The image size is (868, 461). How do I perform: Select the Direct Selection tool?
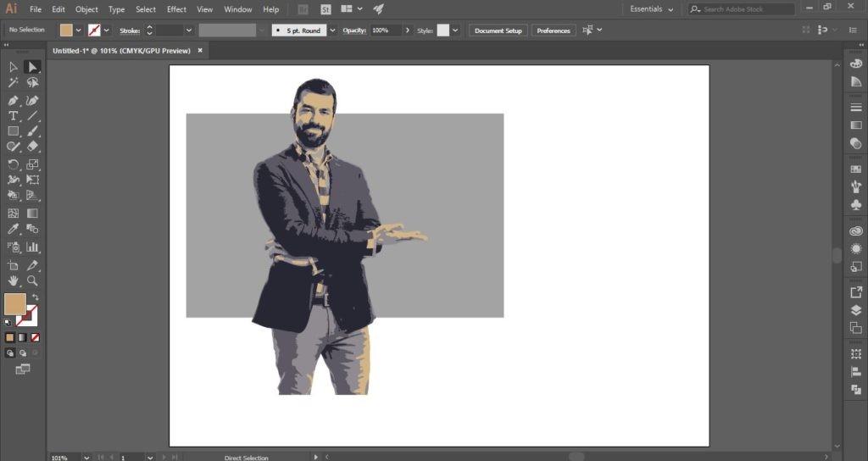click(x=32, y=67)
